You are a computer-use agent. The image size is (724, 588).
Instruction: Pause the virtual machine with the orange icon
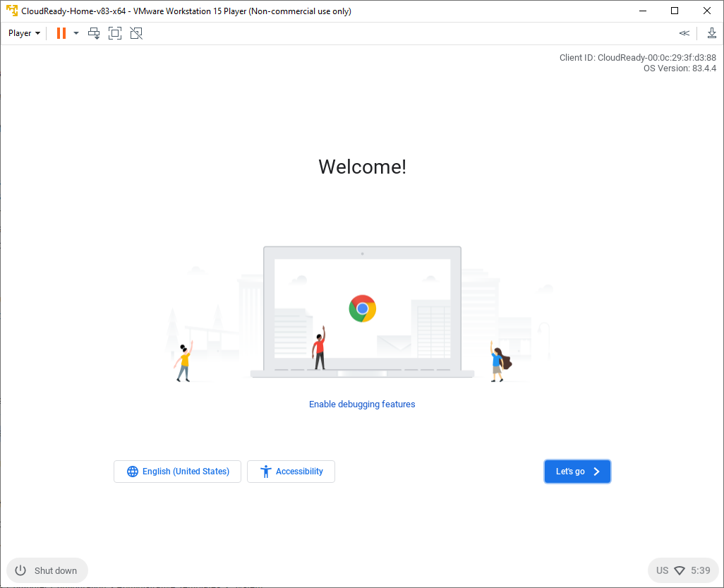pos(61,33)
